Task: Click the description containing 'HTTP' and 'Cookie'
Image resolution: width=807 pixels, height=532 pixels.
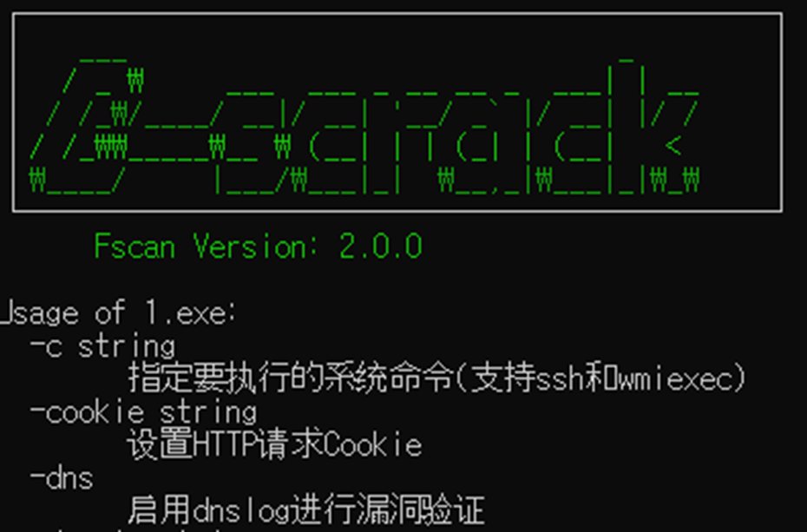Action: [x=275, y=444]
